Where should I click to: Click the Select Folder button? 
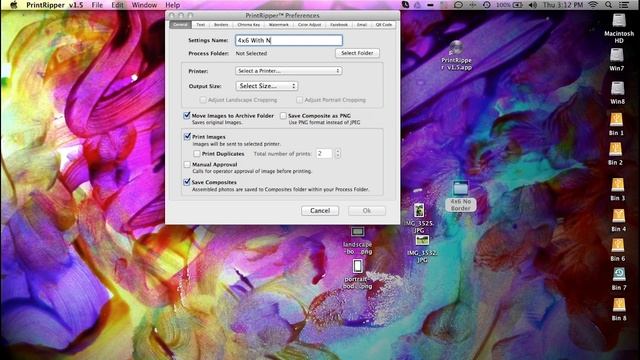point(357,53)
